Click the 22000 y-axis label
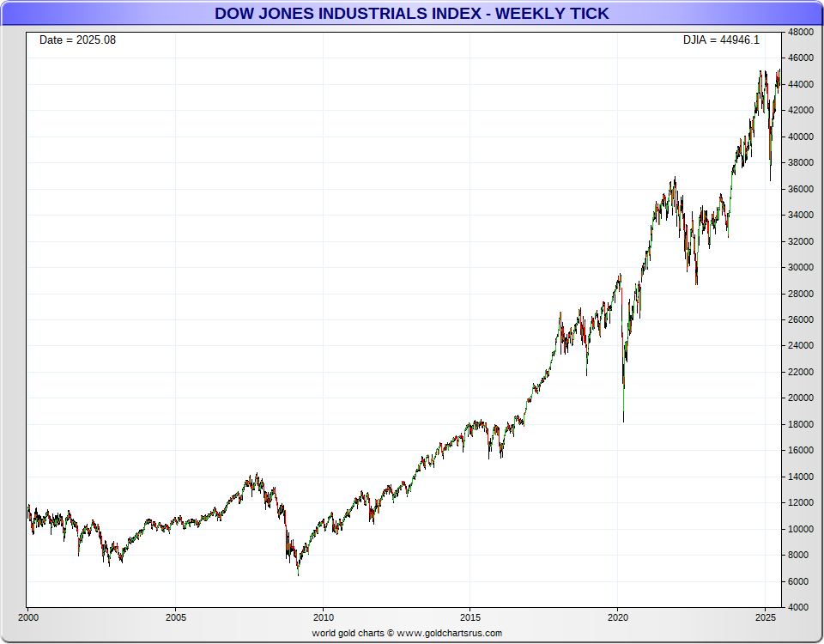Screen dimensions: 824x644 pos(801,372)
